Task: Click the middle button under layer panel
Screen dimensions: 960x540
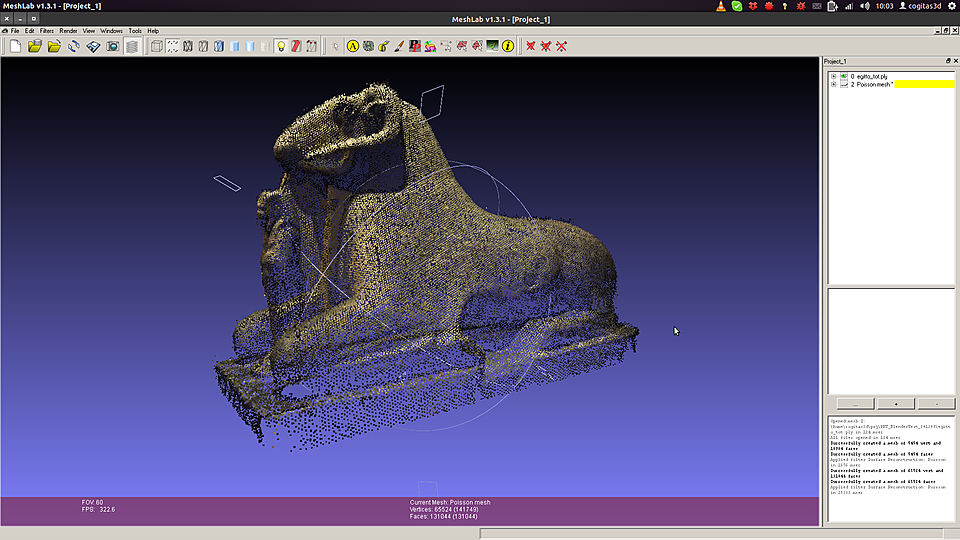Action: point(896,403)
